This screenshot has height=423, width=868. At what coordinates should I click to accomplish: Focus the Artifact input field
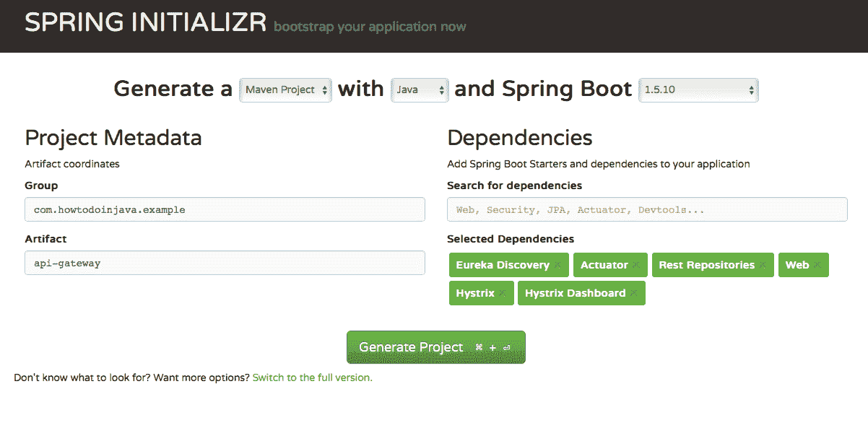225,263
